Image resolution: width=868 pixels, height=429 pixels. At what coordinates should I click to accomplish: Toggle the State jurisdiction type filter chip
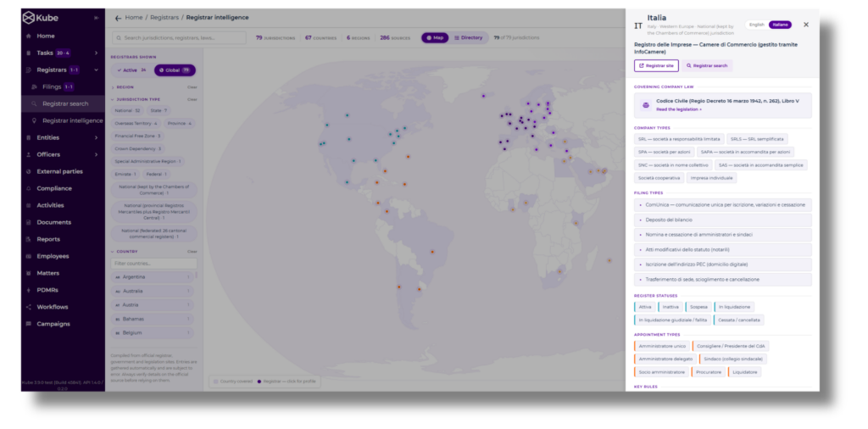[x=159, y=111]
